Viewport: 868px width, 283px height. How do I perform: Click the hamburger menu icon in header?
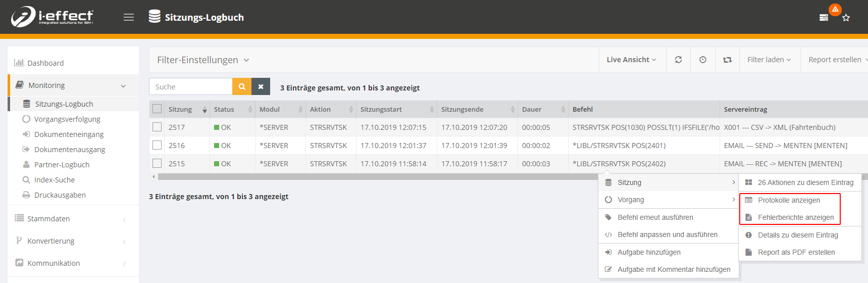[129, 17]
